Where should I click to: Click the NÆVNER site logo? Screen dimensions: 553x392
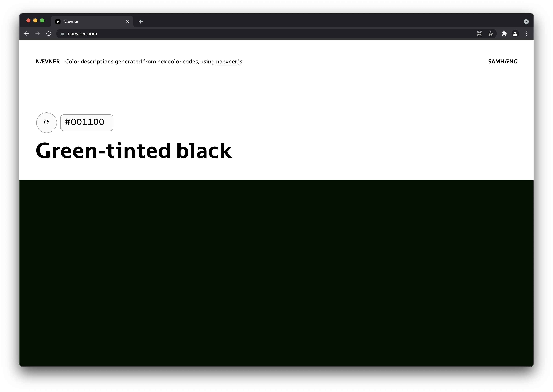click(x=48, y=62)
